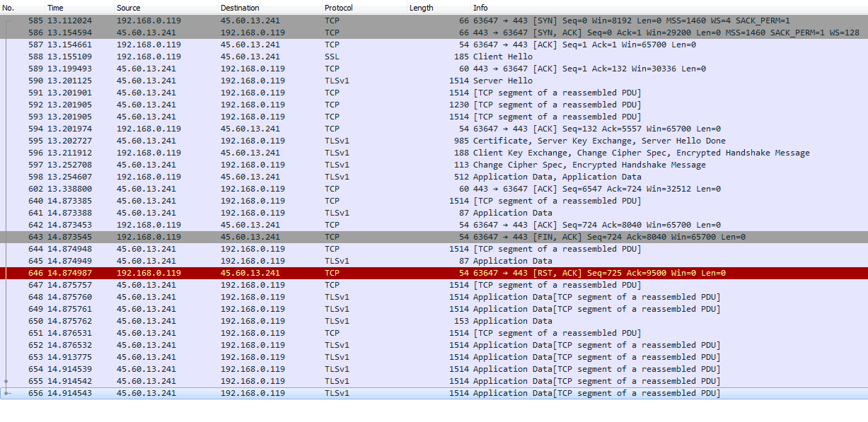
Task: Select packet 641 Application Data length 87
Action: pos(434,213)
